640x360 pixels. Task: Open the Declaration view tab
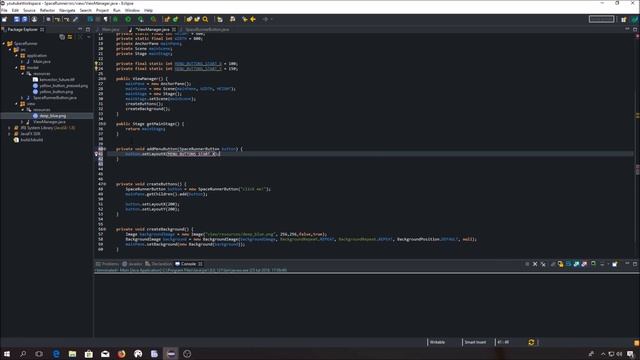[x=159, y=264]
